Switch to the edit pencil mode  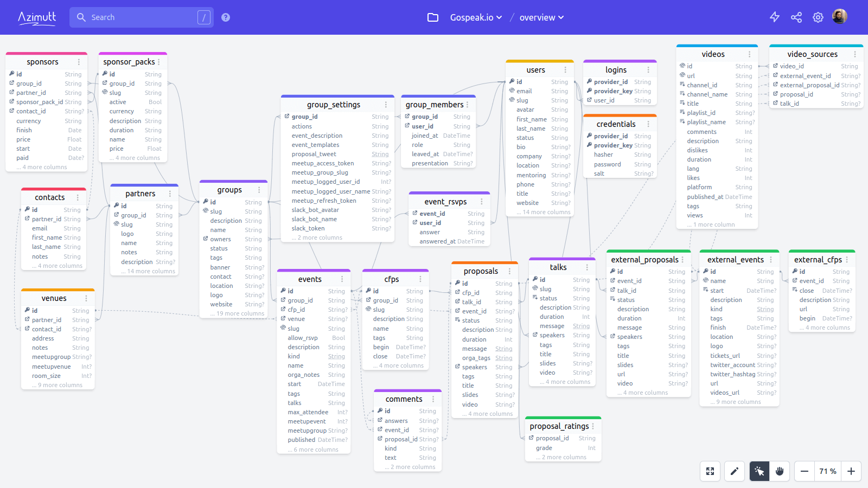[x=735, y=471]
